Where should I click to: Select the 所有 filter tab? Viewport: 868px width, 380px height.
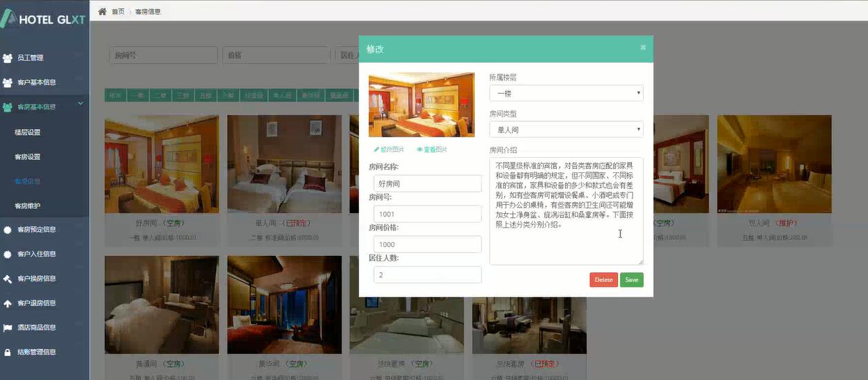click(x=115, y=96)
